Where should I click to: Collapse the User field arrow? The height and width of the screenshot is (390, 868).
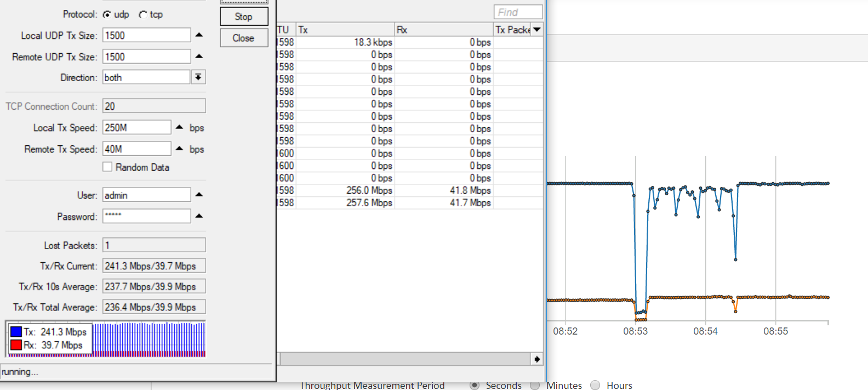[199, 195]
